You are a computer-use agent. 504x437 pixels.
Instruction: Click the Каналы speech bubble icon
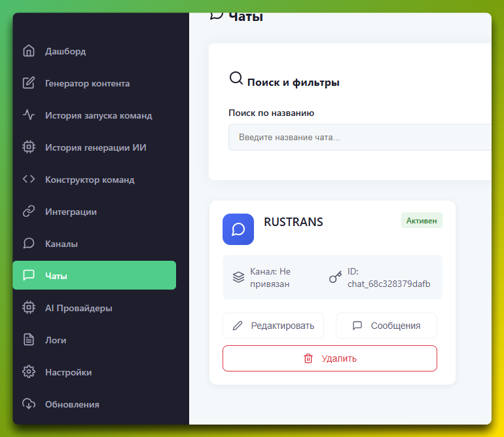(x=28, y=244)
